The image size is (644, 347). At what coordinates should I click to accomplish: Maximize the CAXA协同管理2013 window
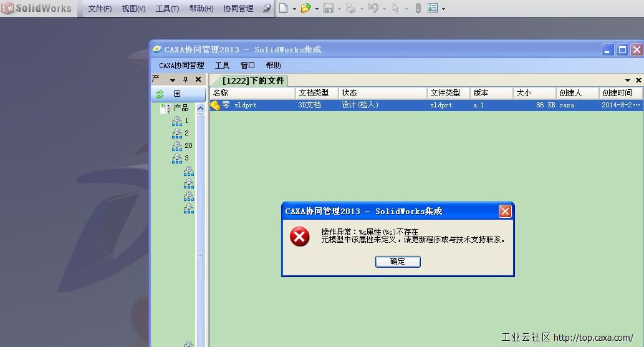pos(623,50)
